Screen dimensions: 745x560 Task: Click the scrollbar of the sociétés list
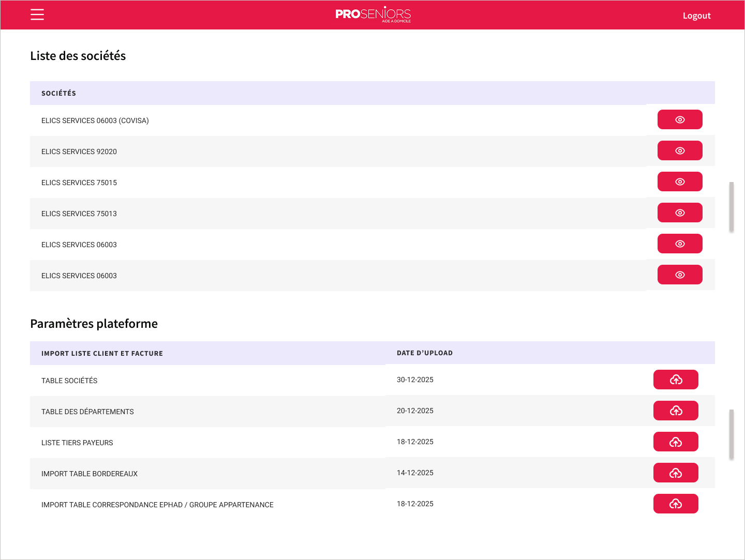point(731,207)
